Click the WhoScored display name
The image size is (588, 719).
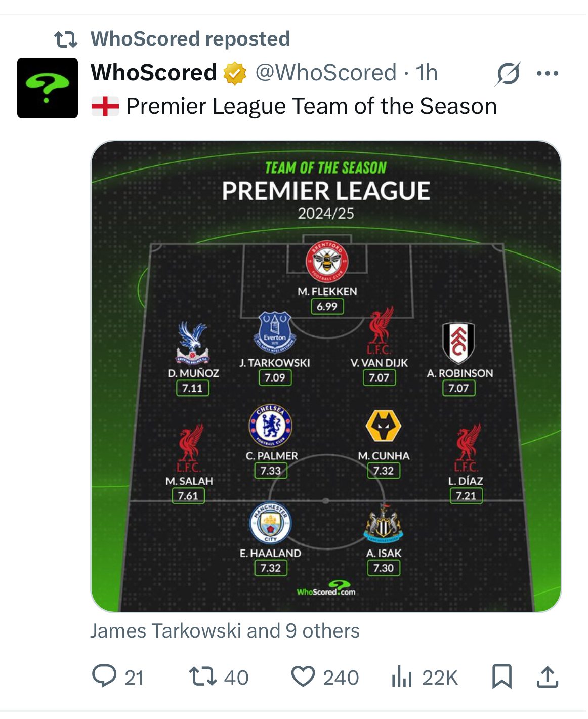(154, 73)
